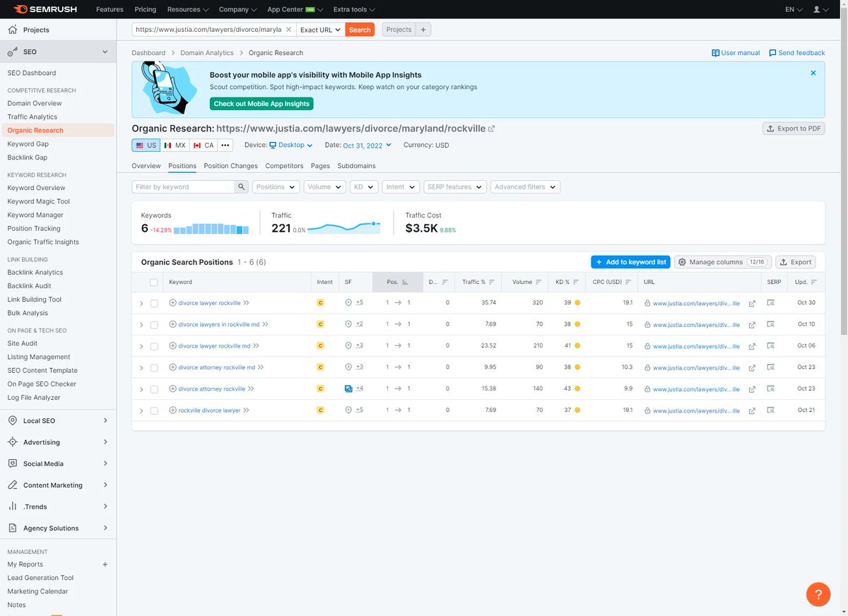Click the orange Search button
The width and height of the screenshot is (848, 616).
click(x=360, y=30)
